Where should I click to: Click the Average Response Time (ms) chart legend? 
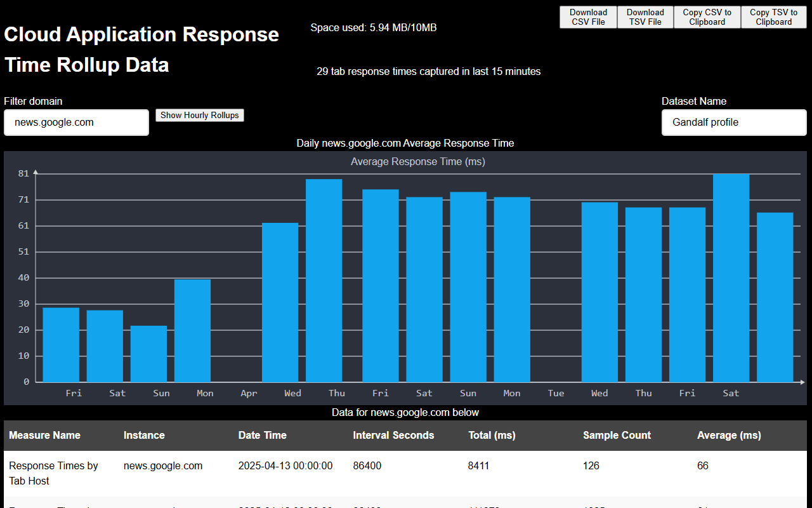tap(418, 162)
